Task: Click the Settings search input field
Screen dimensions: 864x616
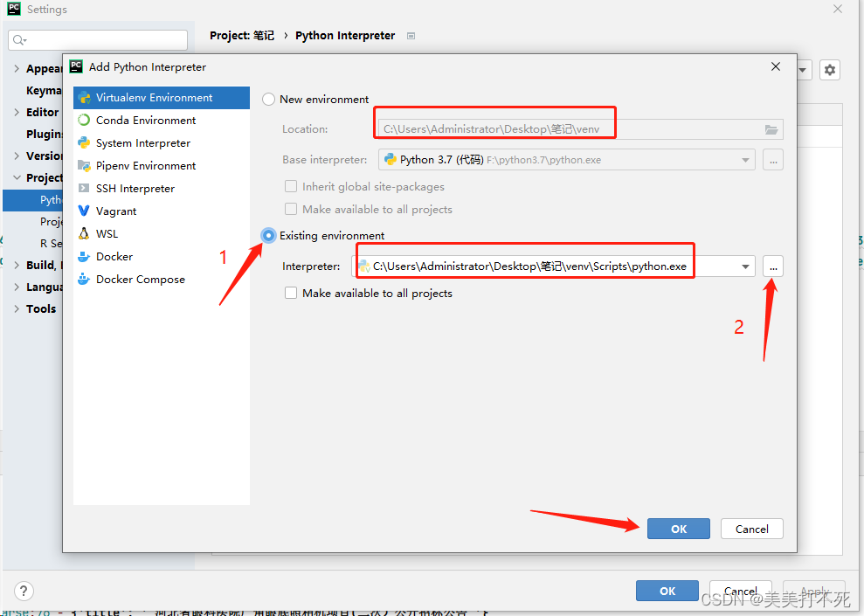Action: coord(98,40)
